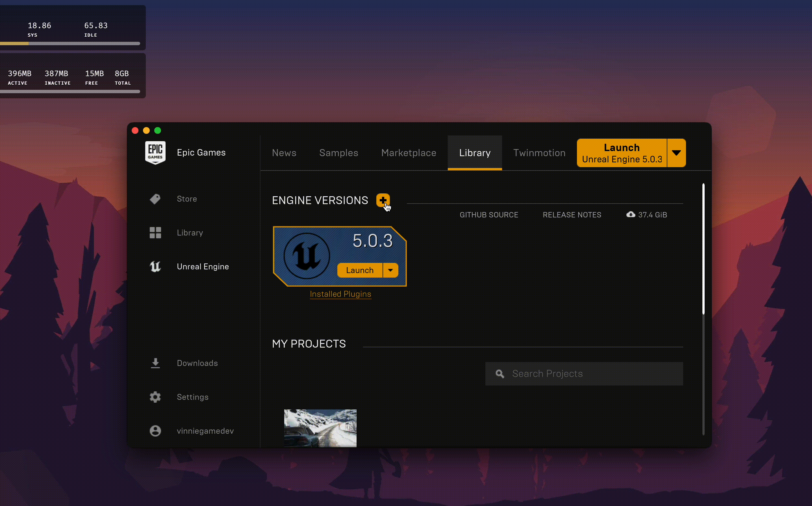Click the magnifier icon in Search Projects
Image resolution: width=812 pixels, height=506 pixels.
(x=500, y=374)
